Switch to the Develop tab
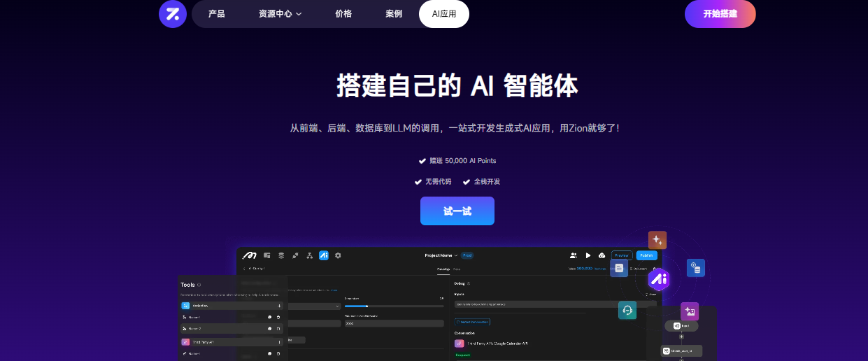Image resolution: width=868 pixels, height=361 pixels. 443,269
